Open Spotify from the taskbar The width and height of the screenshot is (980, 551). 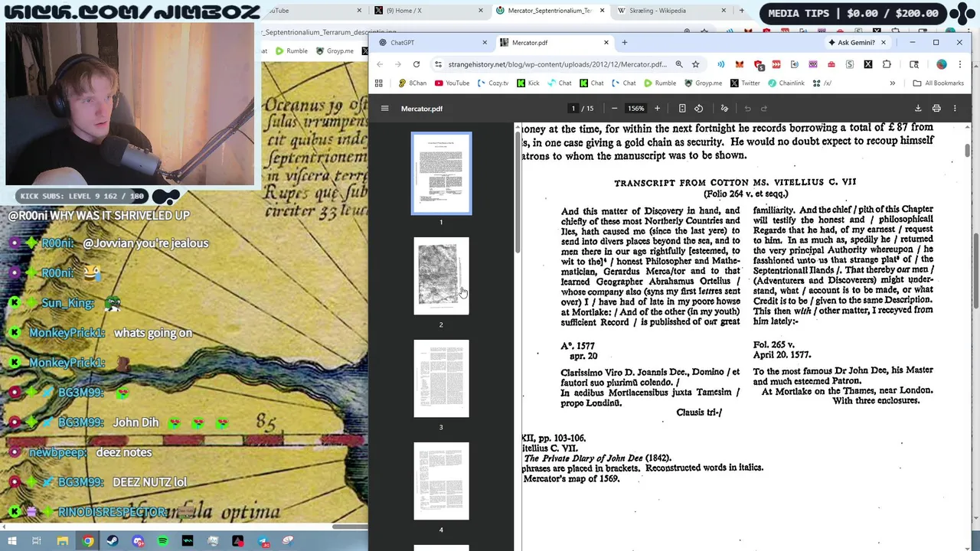click(x=162, y=541)
